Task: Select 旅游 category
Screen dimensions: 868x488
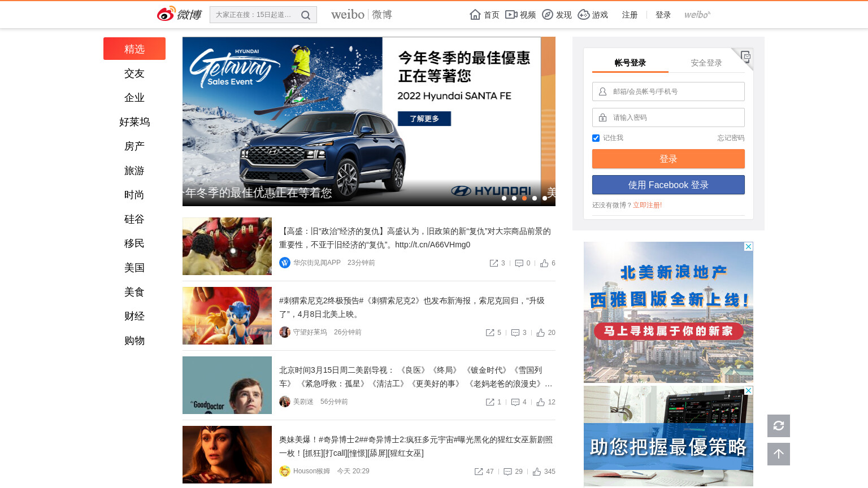Action: click(134, 171)
